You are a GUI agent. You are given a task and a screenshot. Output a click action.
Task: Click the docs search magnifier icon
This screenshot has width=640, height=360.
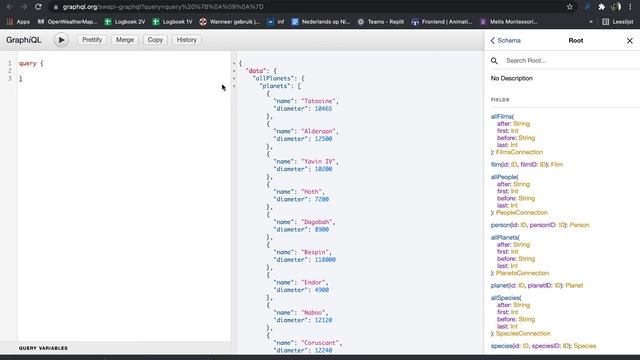494,60
